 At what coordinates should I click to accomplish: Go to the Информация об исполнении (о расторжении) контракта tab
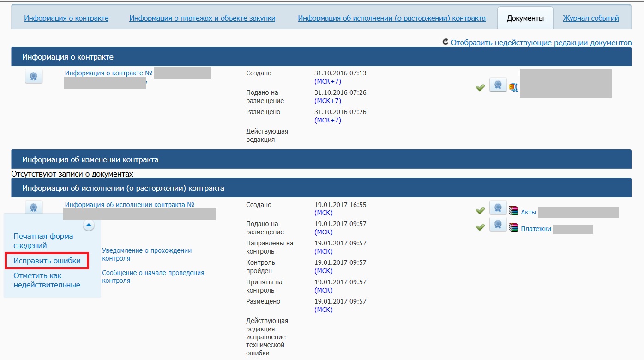coord(391,18)
